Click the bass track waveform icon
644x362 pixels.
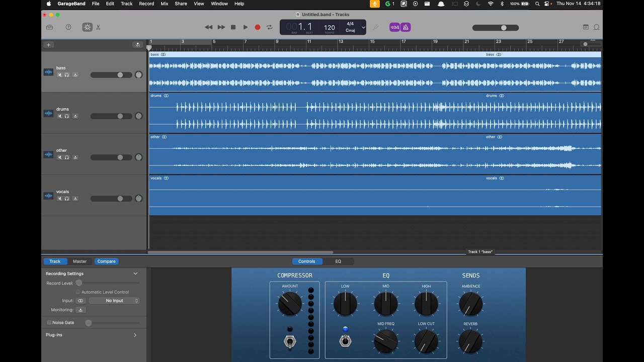pyautogui.click(x=48, y=72)
